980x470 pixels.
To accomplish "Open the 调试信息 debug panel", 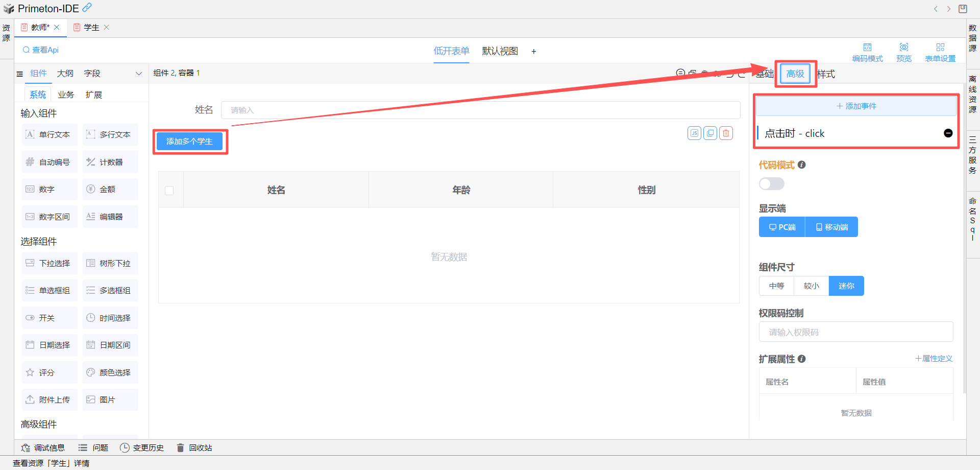I will (x=43, y=448).
